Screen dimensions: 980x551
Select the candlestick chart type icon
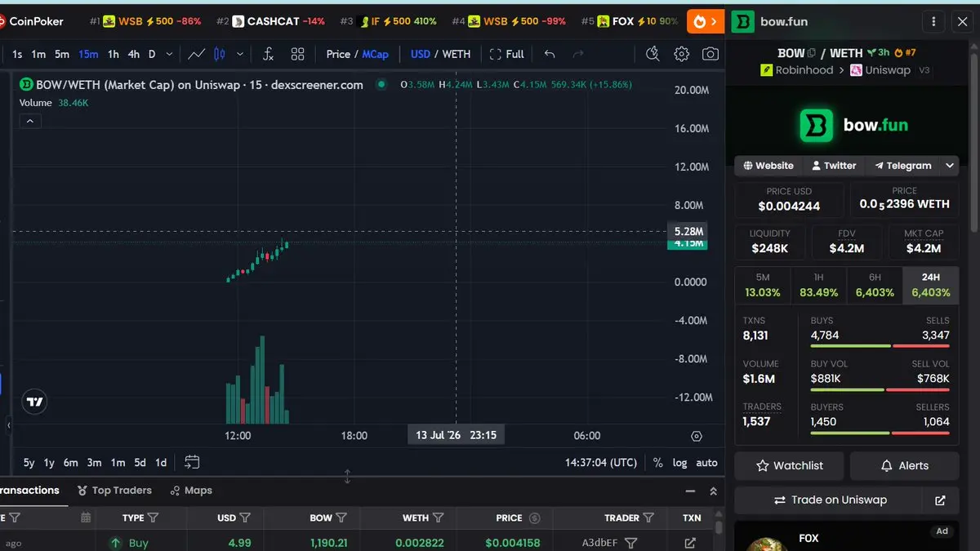(x=219, y=54)
